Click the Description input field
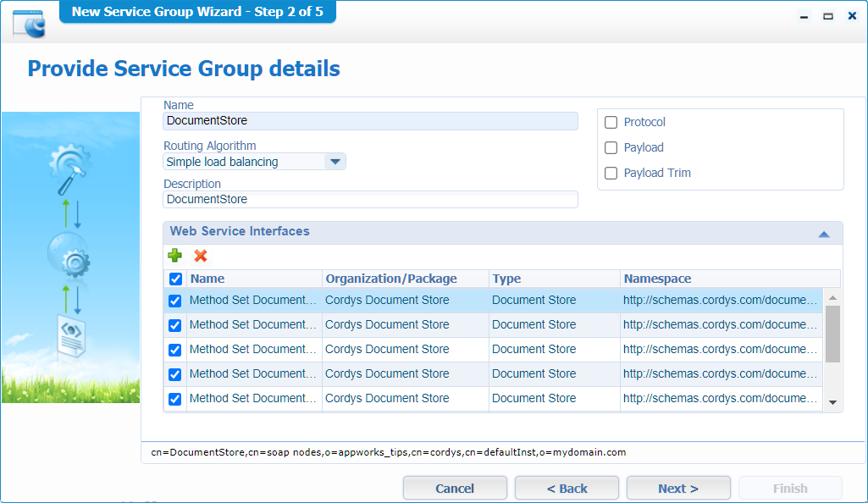868x503 pixels. 370,200
